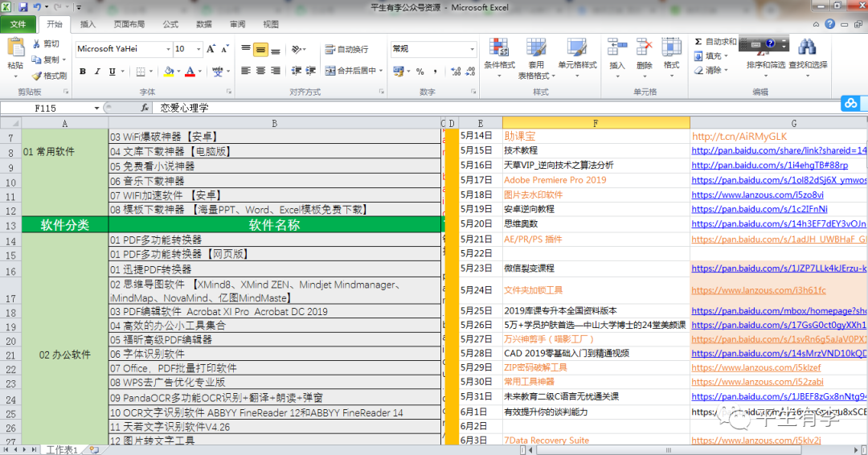
Task: Click AutoSum (自动求和)
Action: (x=715, y=42)
